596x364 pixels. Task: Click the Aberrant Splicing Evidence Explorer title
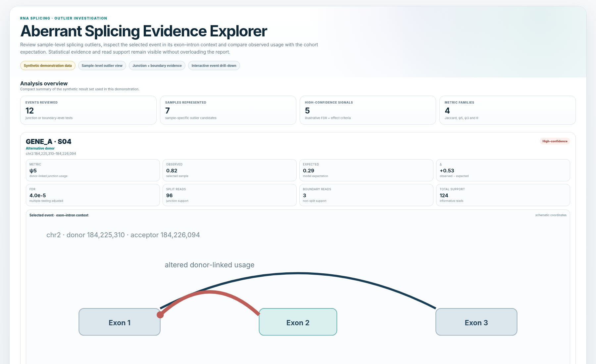(x=144, y=31)
